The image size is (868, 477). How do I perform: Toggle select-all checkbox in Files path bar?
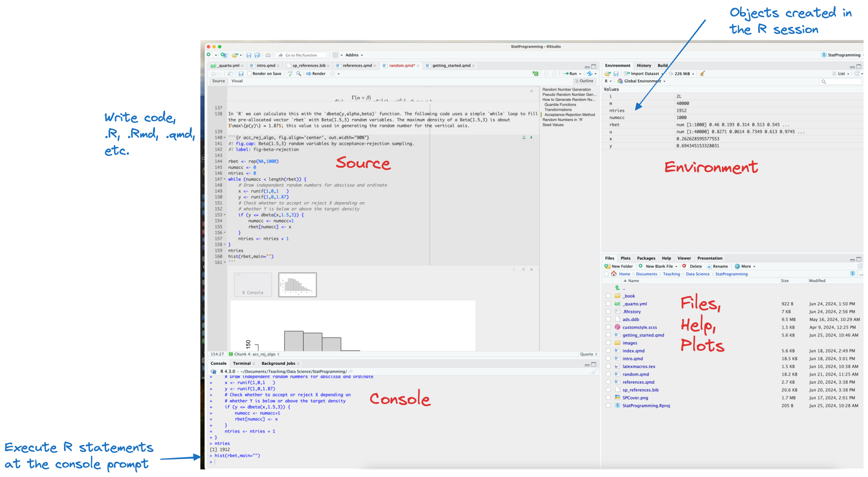[x=606, y=274]
